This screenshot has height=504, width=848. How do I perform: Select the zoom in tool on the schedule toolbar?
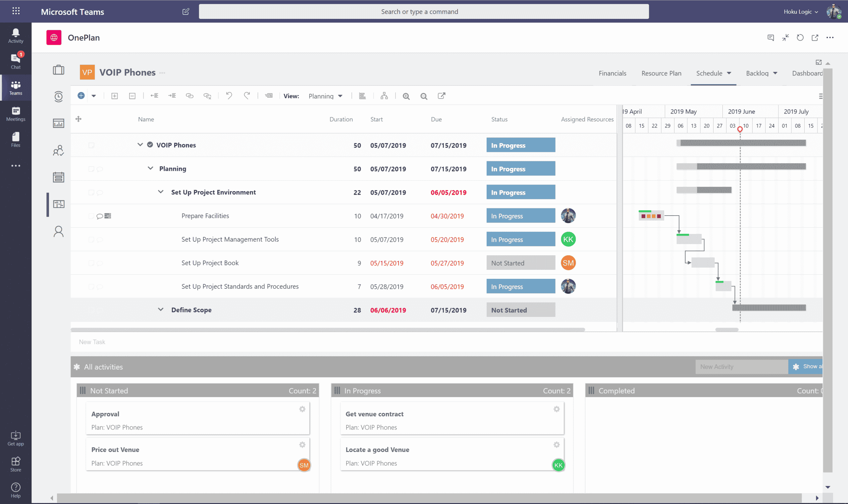click(406, 96)
